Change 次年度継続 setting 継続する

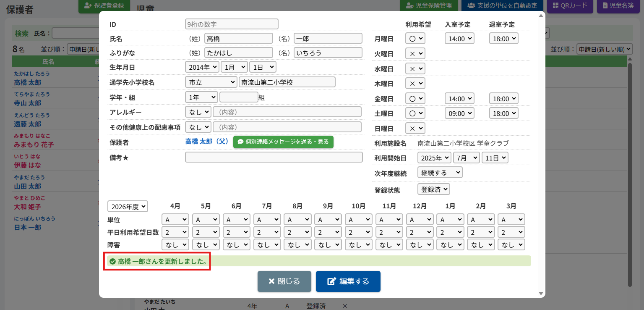440,173
